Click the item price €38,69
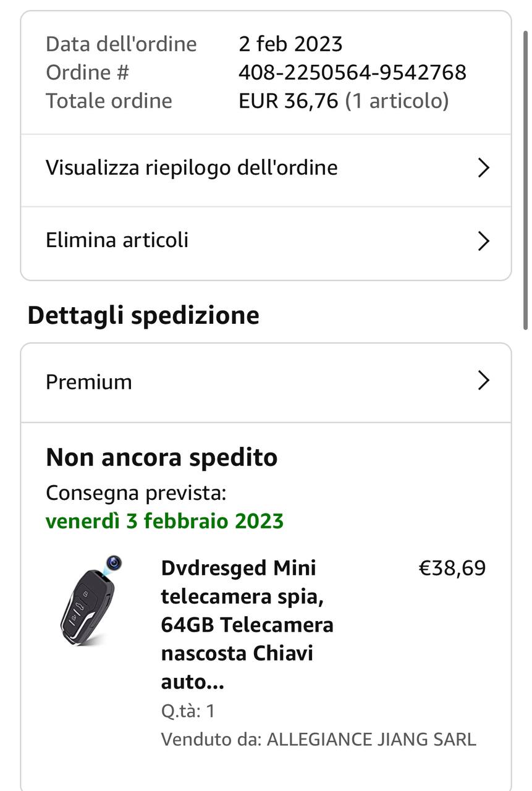 (x=452, y=568)
